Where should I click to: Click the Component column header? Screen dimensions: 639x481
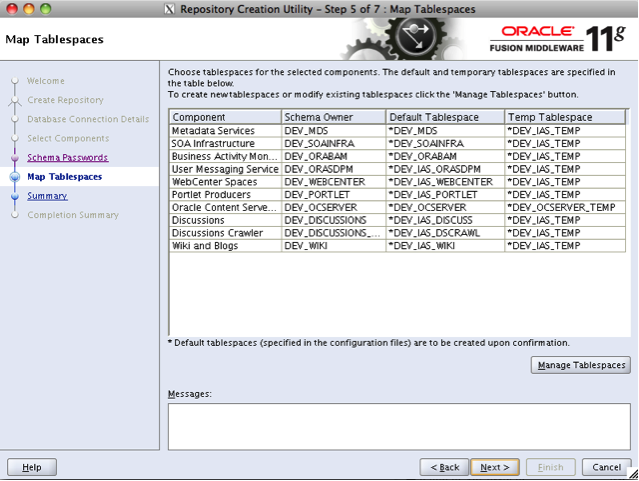pyautogui.click(x=224, y=117)
